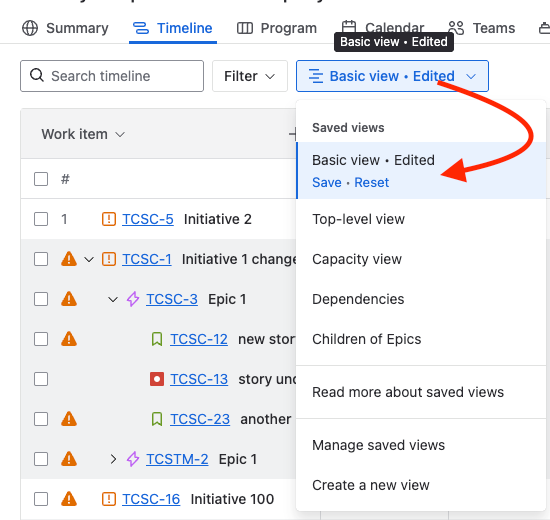
Task: Select the Dependencies view
Action: coord(421,299)
